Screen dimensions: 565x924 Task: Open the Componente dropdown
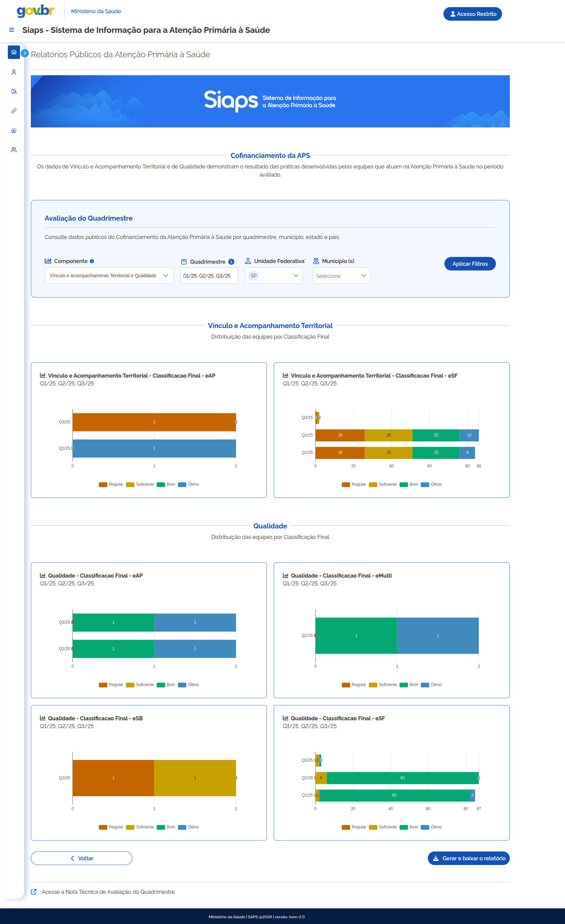[x=109, y=276]
